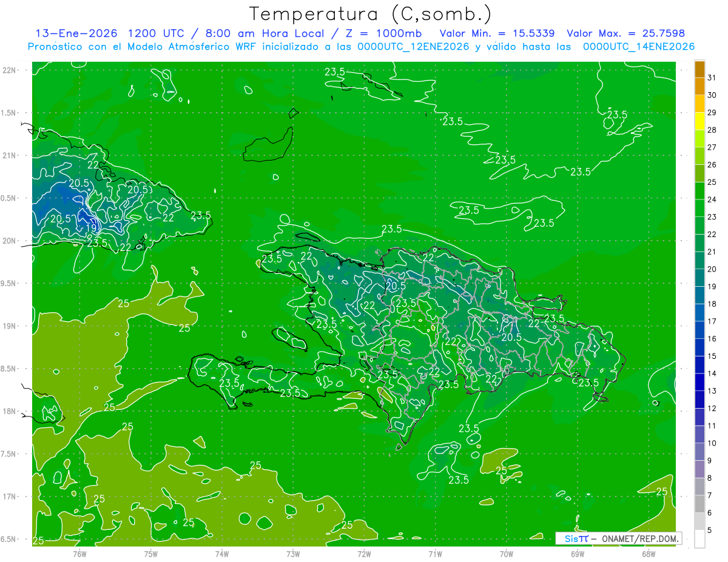Viewport: 728px width, 562px height.
Task: Click the "22N" latitude axis label
Action: click(x=9, y=70)
